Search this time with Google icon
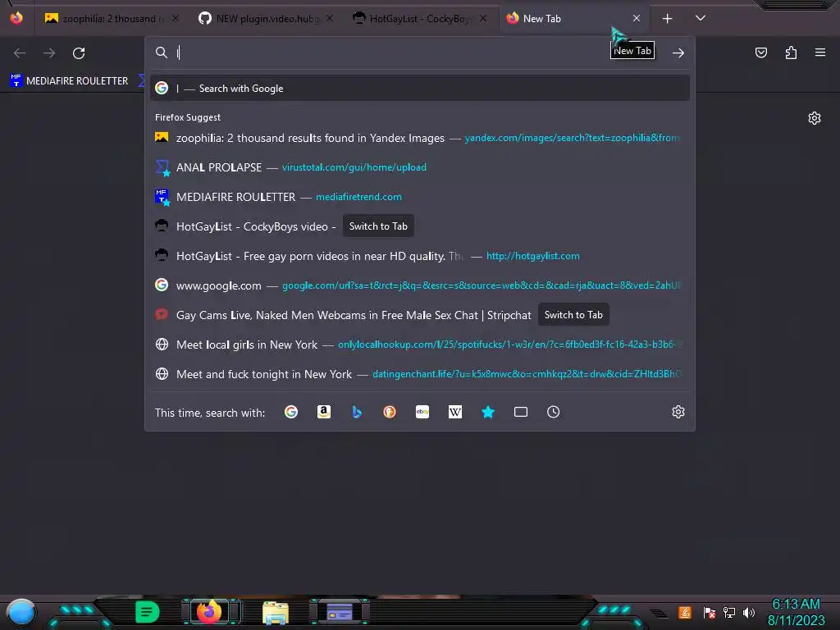This screenshot has width=840, height=630. (291, 412)
